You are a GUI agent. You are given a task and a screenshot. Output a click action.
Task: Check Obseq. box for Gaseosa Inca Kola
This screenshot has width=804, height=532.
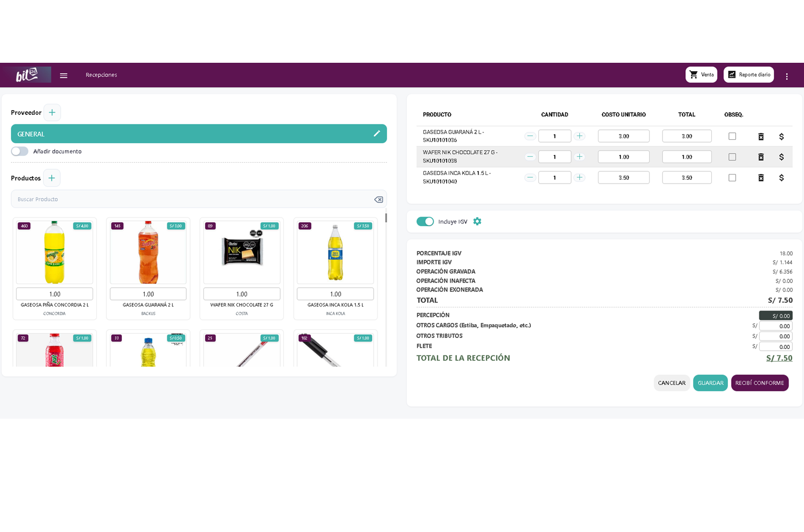click(732, 178)
